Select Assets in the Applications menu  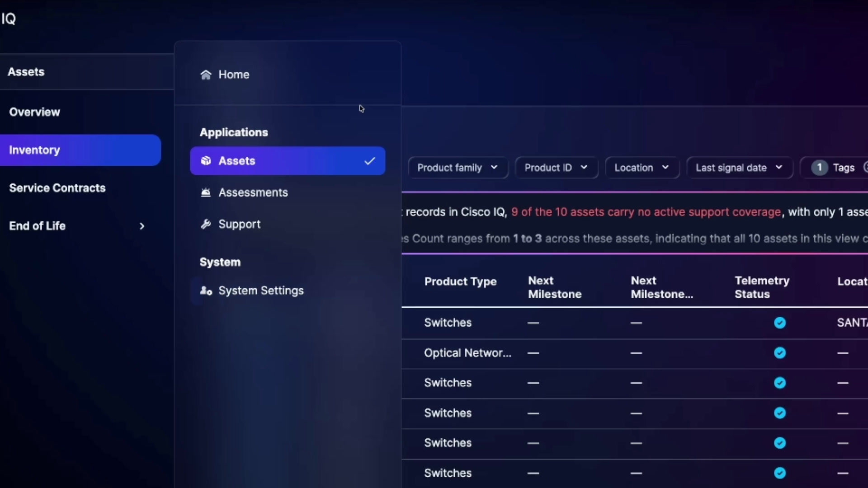click(288, 161)
